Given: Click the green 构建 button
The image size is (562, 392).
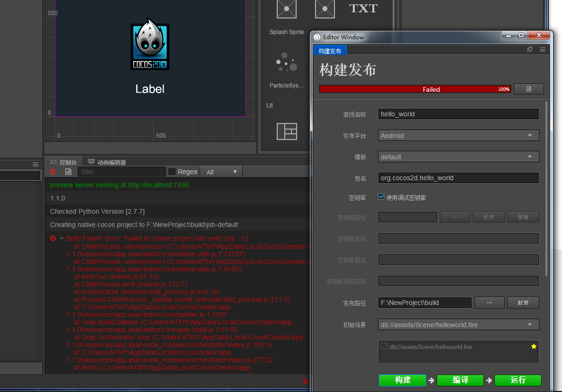Looking at the screenshot, I should point(403,380).
